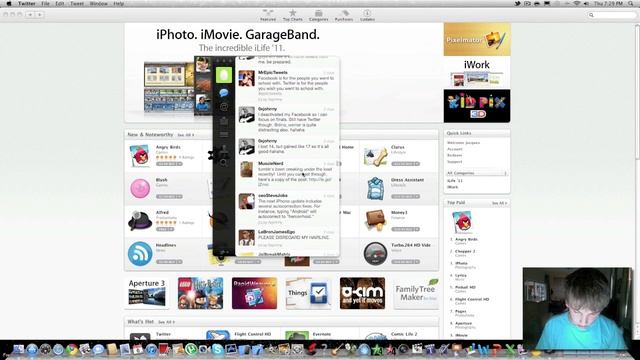The image size is (640, 360).
Task: Open the File menu
Action: point(45,3)
